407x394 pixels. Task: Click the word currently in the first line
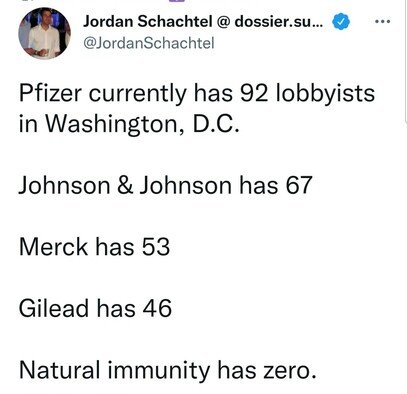(x=137, y=94)
